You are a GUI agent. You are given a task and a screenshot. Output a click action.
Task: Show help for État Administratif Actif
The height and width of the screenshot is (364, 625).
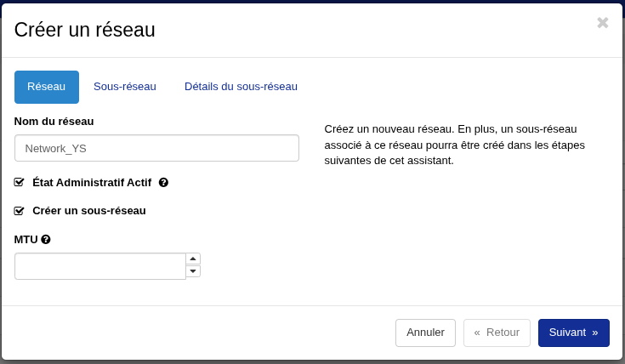tap(163, 182)
